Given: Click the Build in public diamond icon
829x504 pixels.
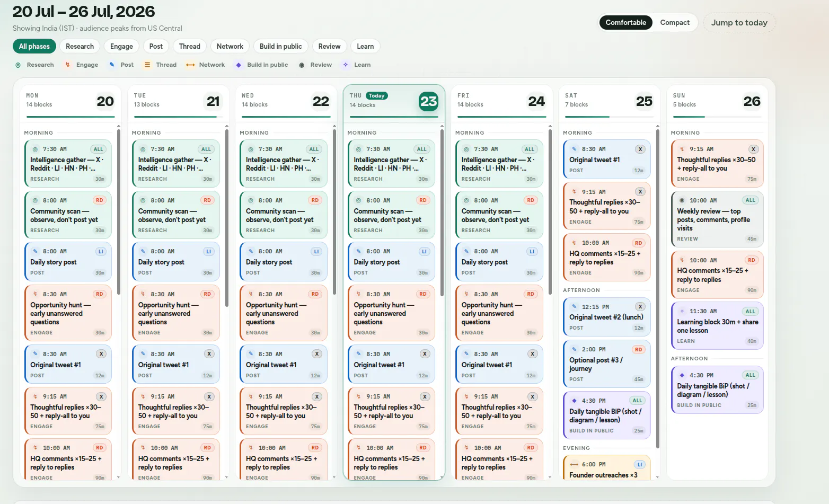Looking at the screenshot, I should [x=239, y=65].
